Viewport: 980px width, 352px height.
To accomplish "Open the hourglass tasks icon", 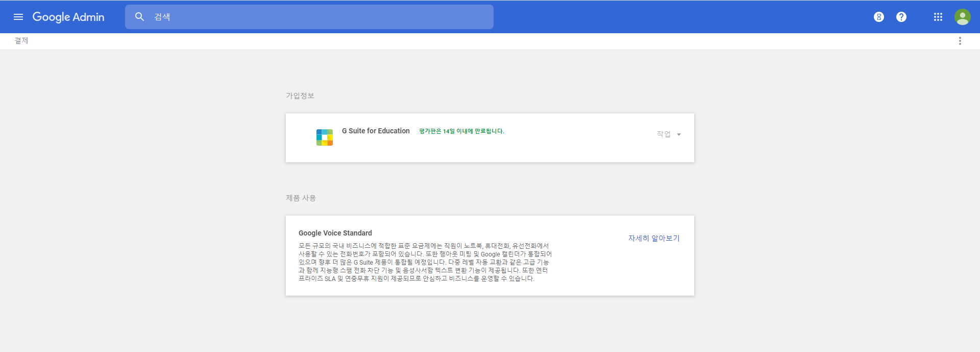I will (878, 17).
